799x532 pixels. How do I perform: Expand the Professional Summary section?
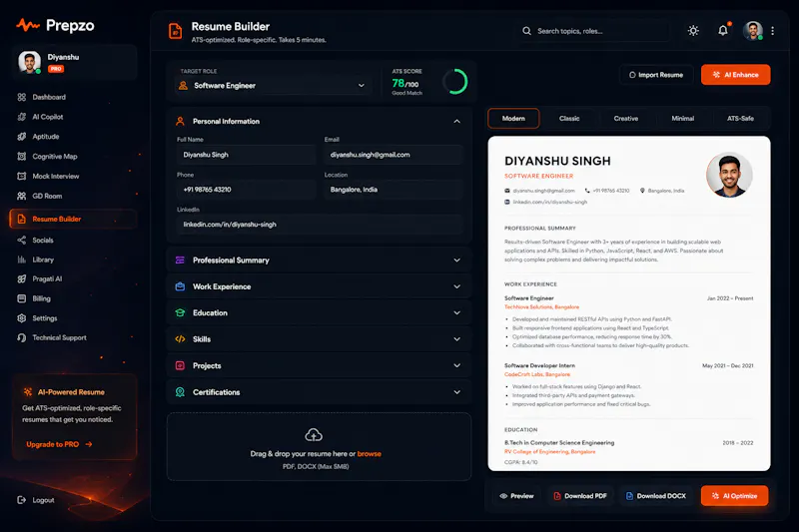319,261
